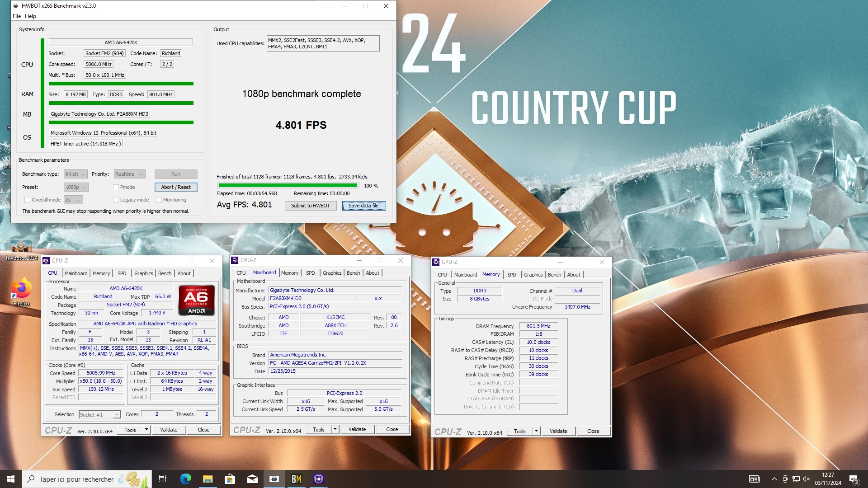This screenshot has height=488, width=868.
Task: Open the Socket #1 selection dropdown
Action: (99, 415)
